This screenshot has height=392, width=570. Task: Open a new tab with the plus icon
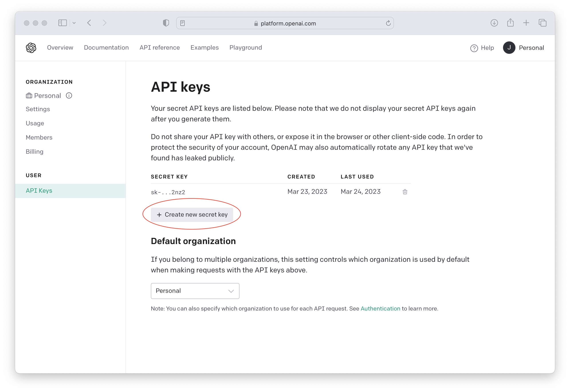(526, 23)
